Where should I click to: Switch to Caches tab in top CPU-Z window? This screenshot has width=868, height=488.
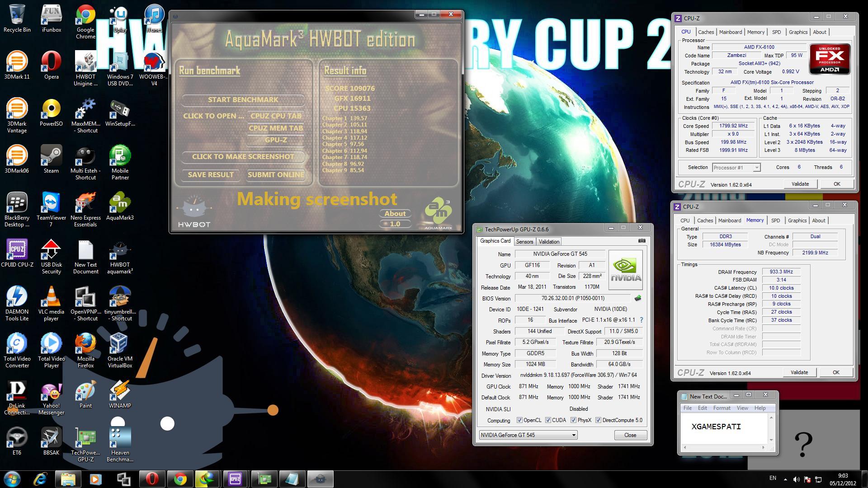(706, 32)
